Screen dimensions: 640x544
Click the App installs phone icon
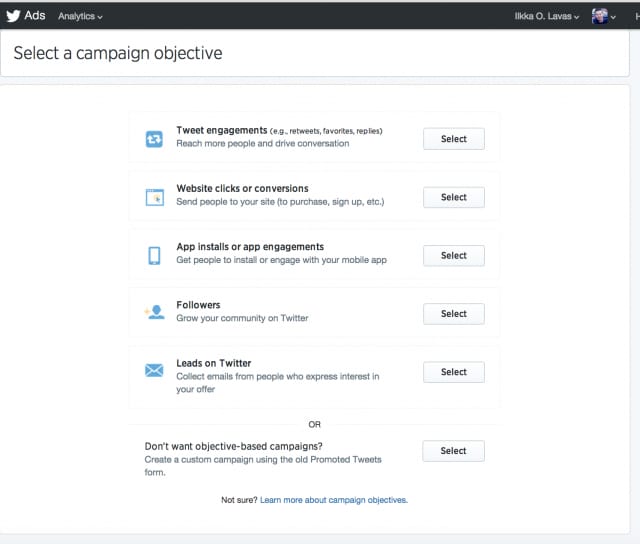154,256
